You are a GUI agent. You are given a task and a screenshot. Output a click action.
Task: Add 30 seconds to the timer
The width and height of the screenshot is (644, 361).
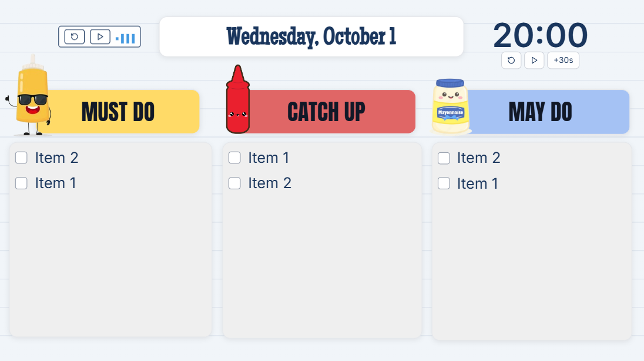pyautogui.click(x=563, y=60)
